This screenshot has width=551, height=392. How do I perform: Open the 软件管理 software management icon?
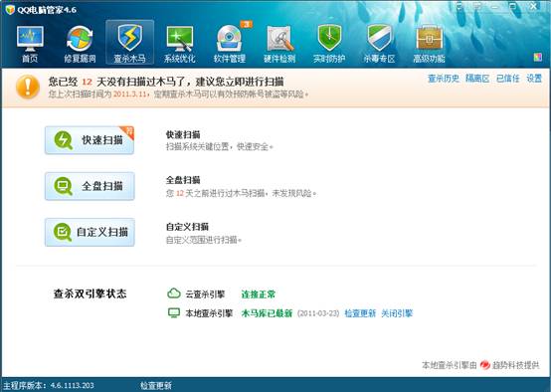[230, 44]
